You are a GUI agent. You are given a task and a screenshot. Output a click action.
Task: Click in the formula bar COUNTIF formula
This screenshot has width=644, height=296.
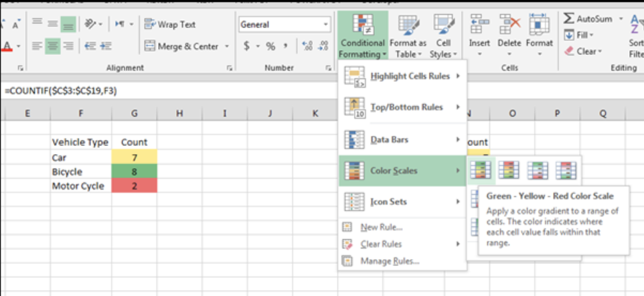coord(61,91)
